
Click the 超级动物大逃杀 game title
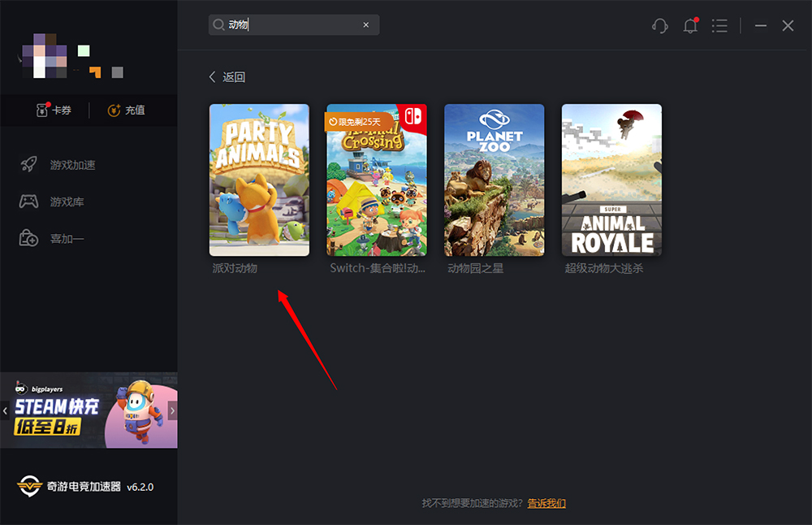click(x=604, y=268)
